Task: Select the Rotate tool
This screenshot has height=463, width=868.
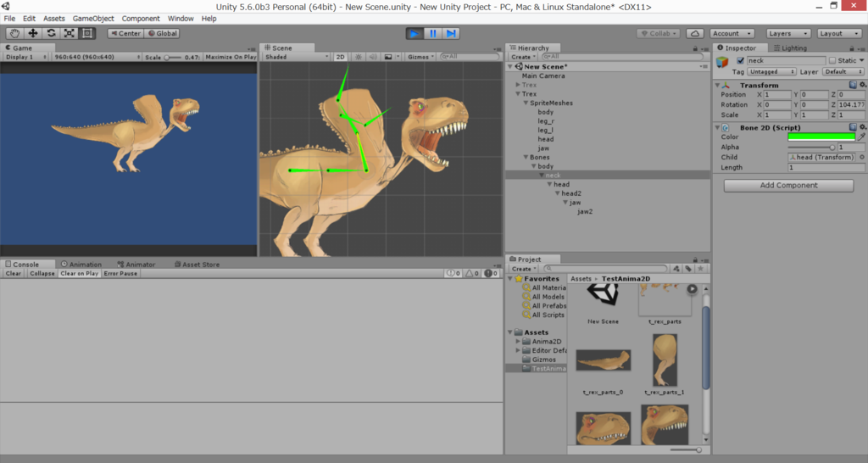Action: (x=51, y=33)
